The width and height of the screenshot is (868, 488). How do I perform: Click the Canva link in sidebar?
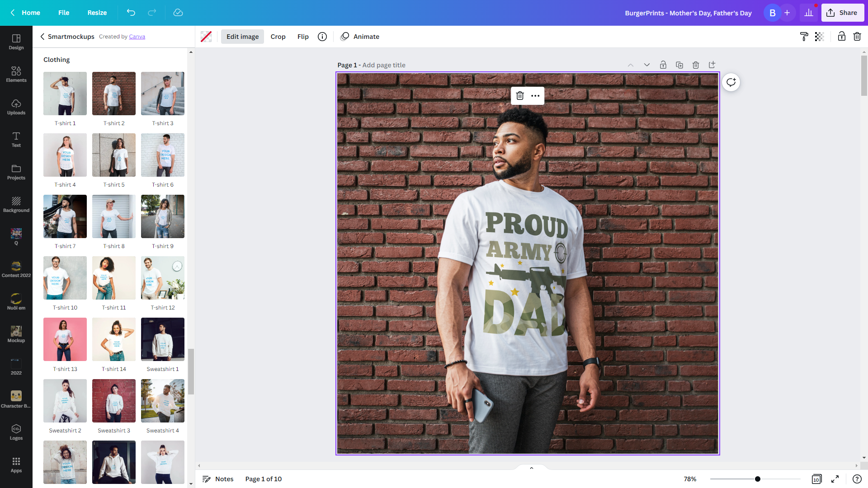pos(137,36)
